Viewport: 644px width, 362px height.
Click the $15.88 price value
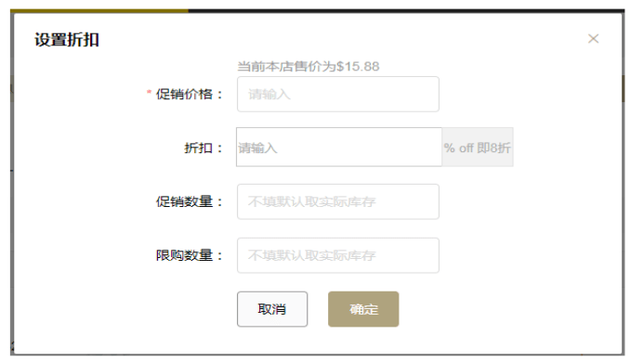point(358,67)
